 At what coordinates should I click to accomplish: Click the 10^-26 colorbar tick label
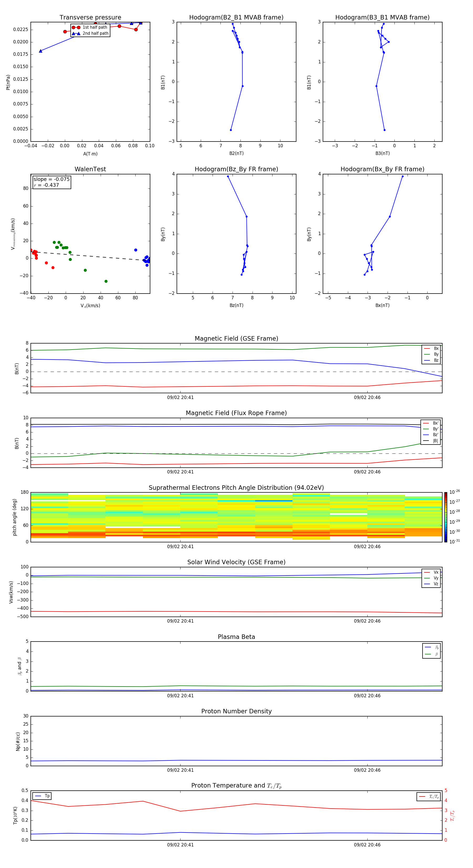click(455, 492)
